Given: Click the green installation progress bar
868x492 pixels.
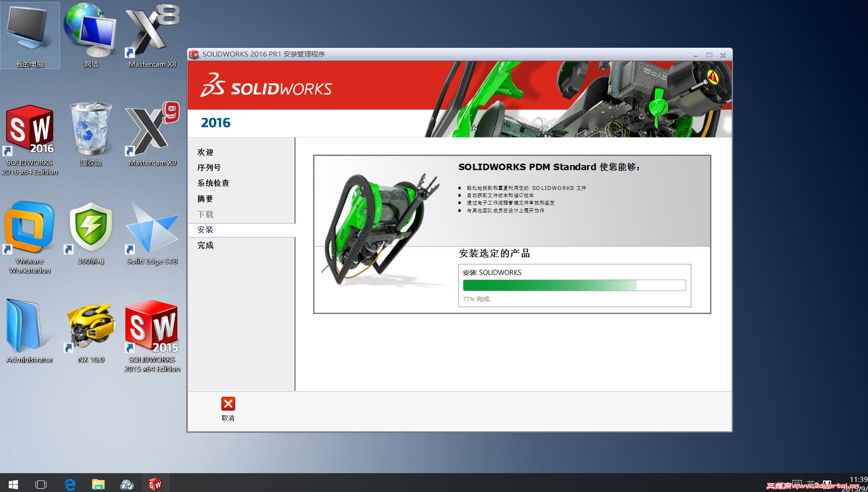Looking at the screenshot, I should 574,286.
